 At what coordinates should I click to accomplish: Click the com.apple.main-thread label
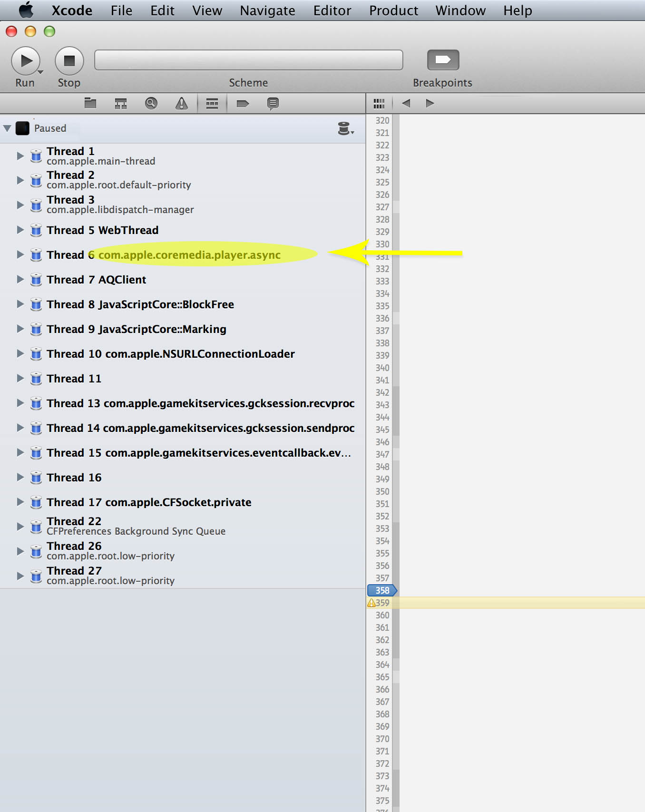tap(101, 161)
